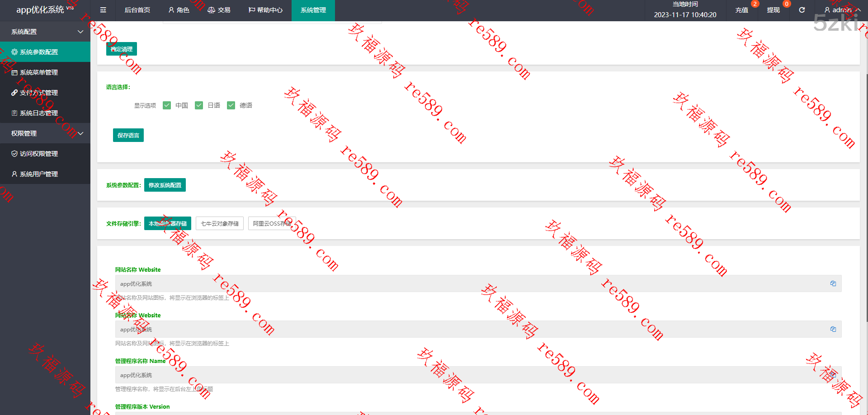This screenshot has height=415, width=868.
Task: Click the sidebar collapse hamburger icon
Action: pos(103,10)
